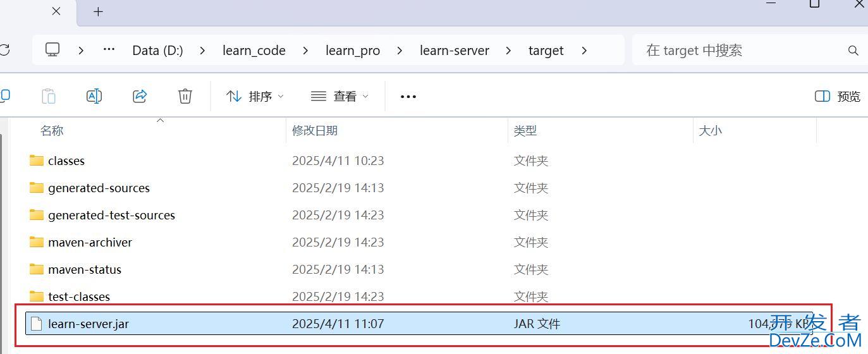Expand the chevron after learn_pro
The image size is (868, 354).
point(400,51)
